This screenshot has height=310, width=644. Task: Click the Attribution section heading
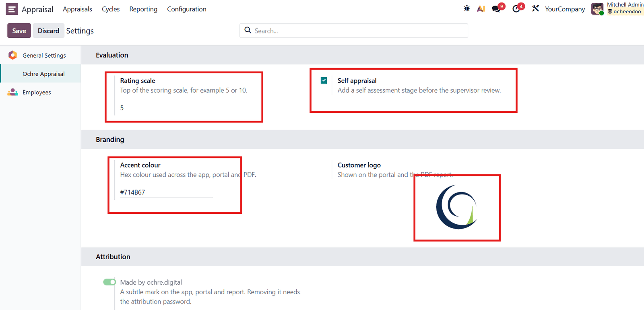point(113,257)
